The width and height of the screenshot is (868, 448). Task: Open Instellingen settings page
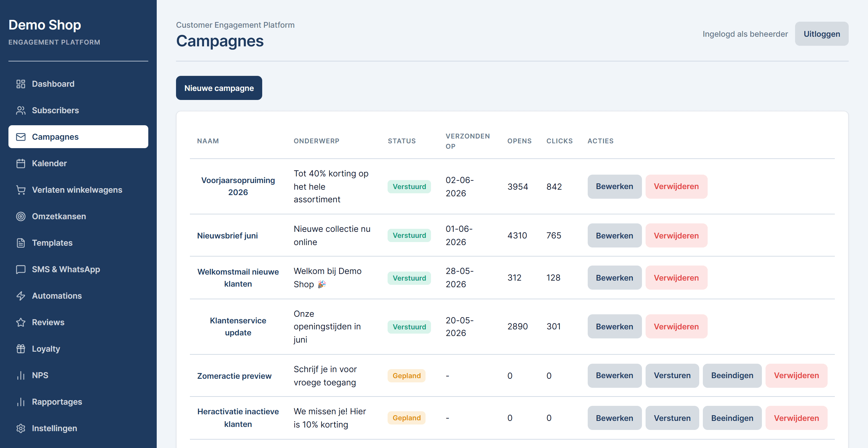click(78, 428)
